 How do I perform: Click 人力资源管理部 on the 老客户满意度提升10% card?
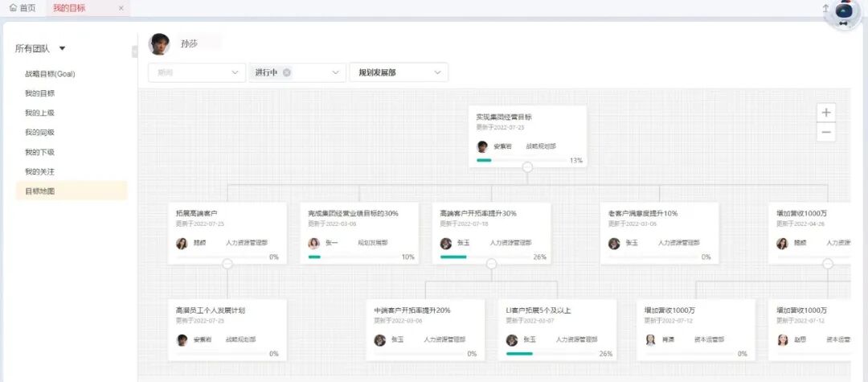678,243
